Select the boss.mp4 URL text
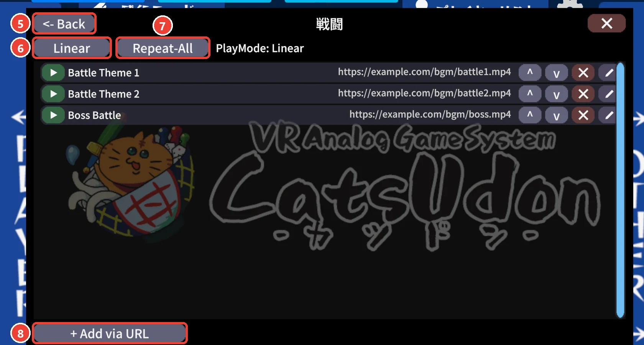 tap(430, 115)
